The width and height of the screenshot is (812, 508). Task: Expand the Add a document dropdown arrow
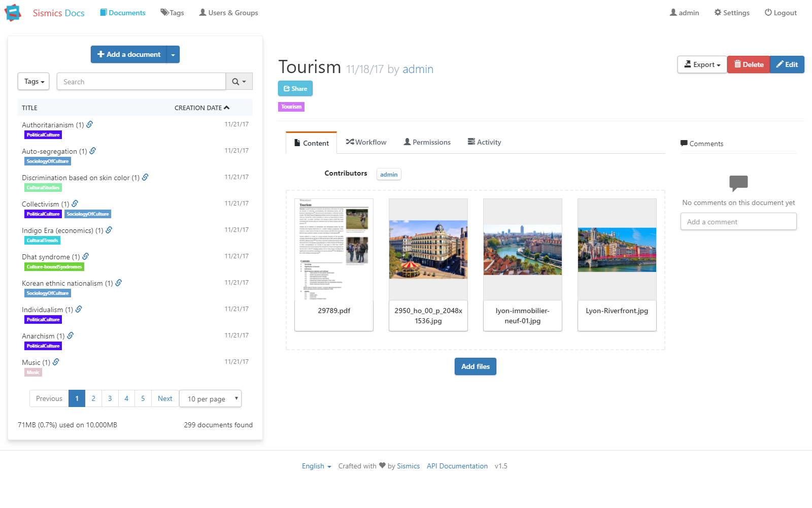coord(173,54)
